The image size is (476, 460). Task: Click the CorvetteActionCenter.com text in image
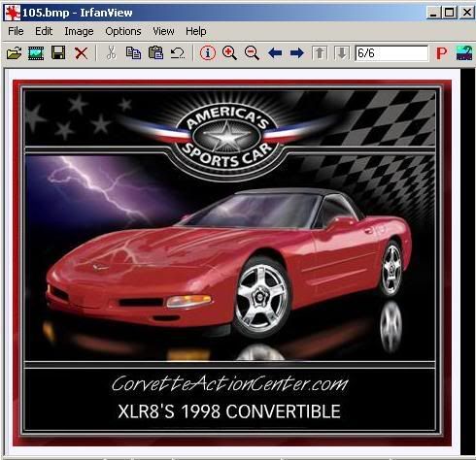(x=230, y=383)
